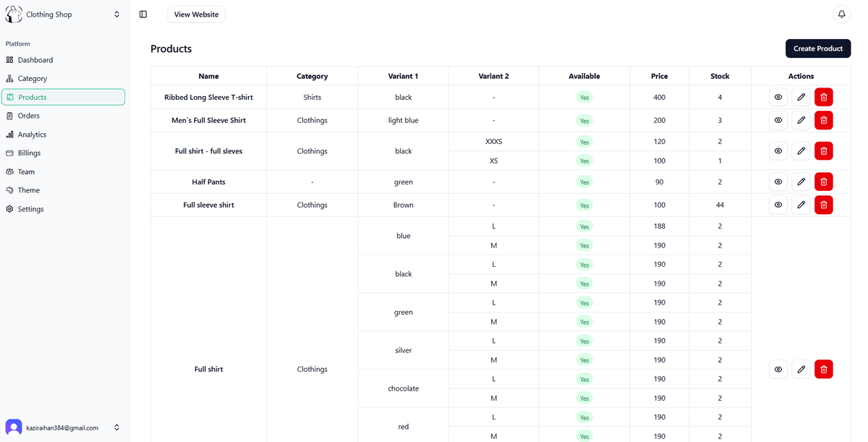This screenshot has height=442, width=868.
Task: Edit Half Pants pencil icon
Action: (801, 182)
